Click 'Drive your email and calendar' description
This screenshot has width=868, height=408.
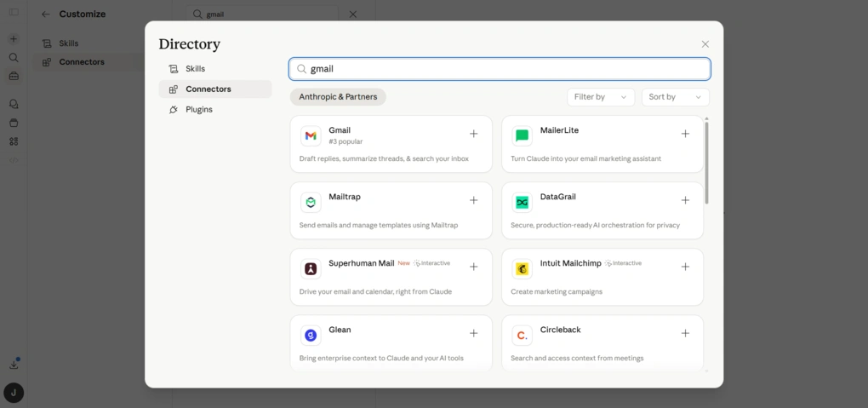coord(375,291)
